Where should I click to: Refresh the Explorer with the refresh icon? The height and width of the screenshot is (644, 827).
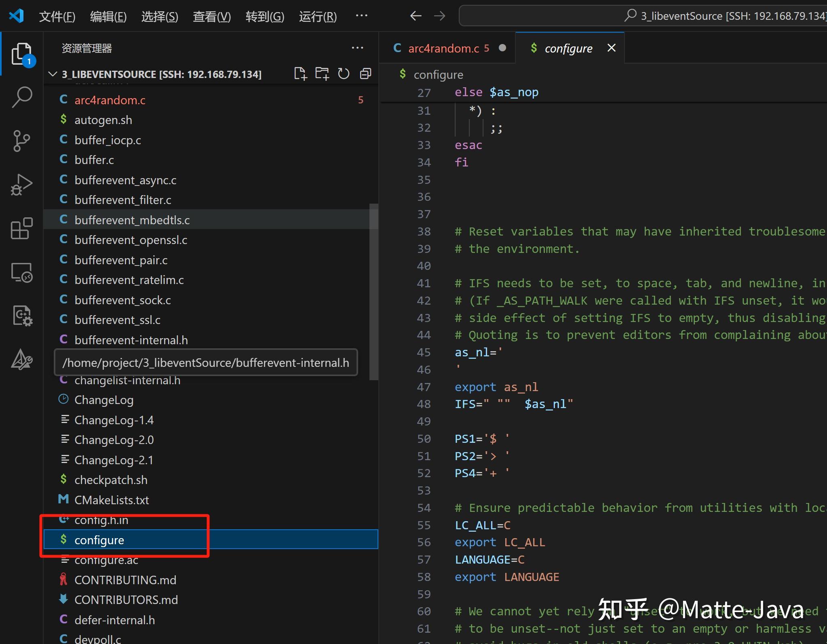(x=343, y=74)
